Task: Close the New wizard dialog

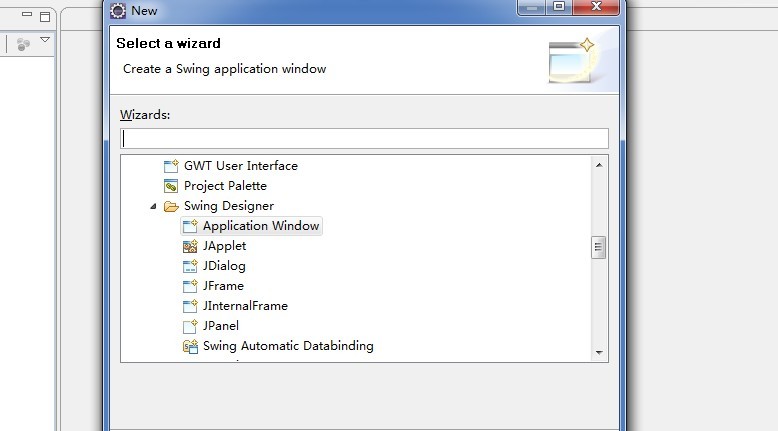Action: point(596,6)
